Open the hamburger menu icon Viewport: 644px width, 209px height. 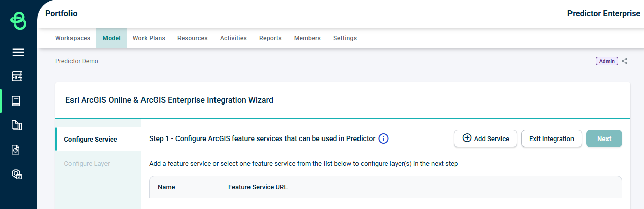tap(18, 52)
